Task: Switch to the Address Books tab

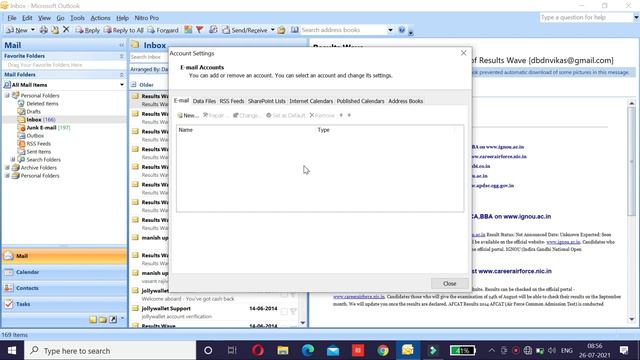Action: pyautogui.click(x=405, y=101)
